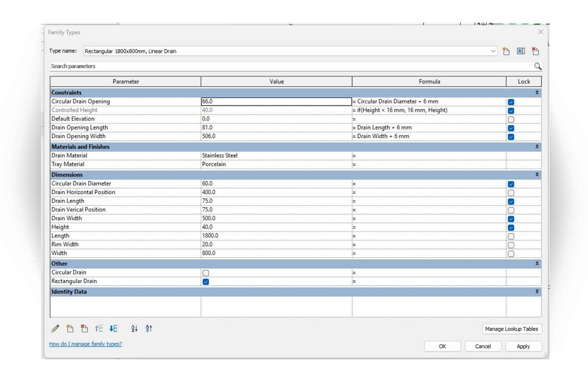Image resolution: width=588 pixels, height=380 pixels.
Task: Open the 'How do I manage family types?' link
Action: [x=85, y=344]
